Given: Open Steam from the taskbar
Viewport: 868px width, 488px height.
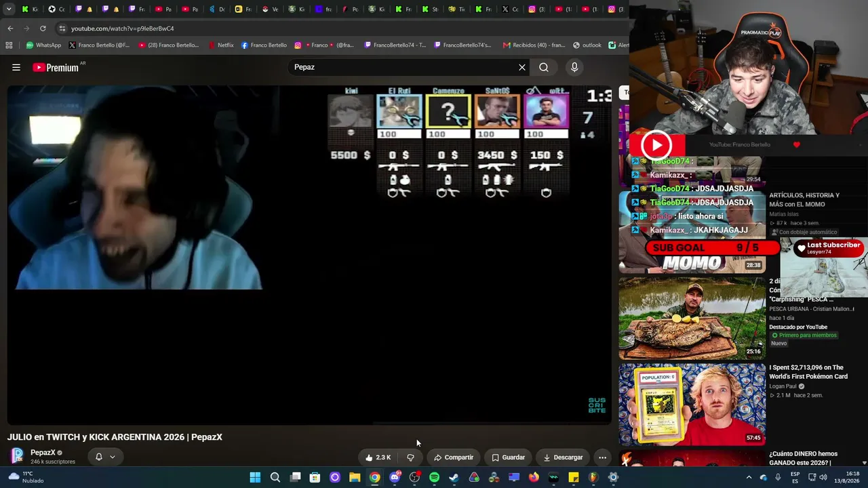Looking at the screenshot, I should [x=454, y=477].
